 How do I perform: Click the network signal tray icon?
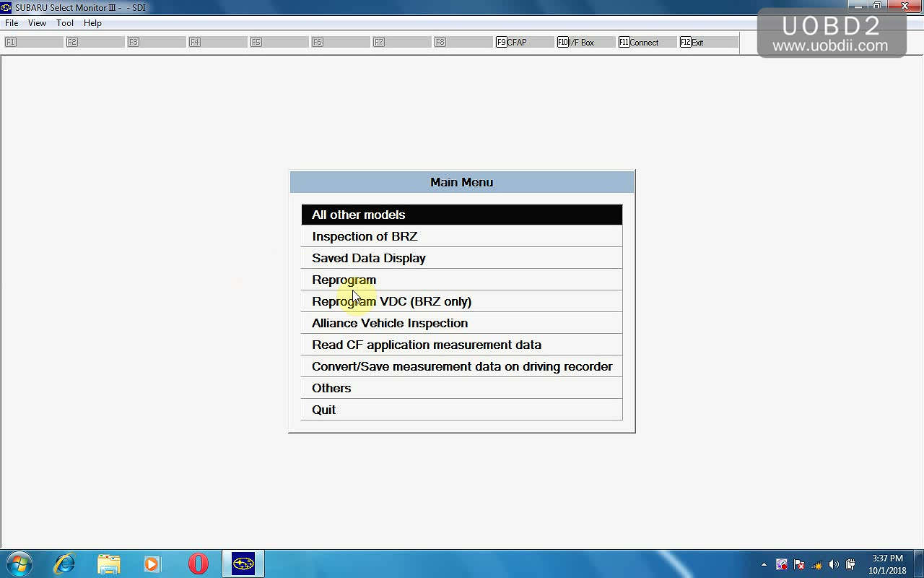tap(816, 564)
